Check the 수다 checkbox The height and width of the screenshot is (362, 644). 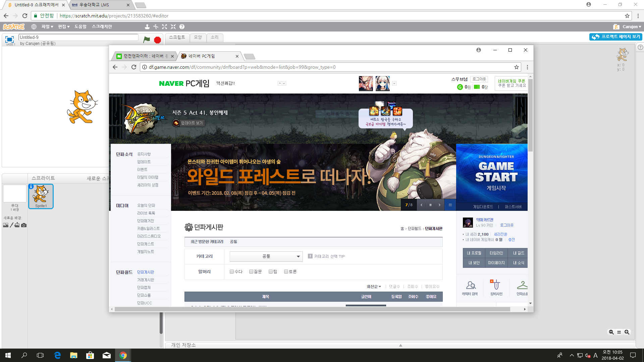pos(232,271)
